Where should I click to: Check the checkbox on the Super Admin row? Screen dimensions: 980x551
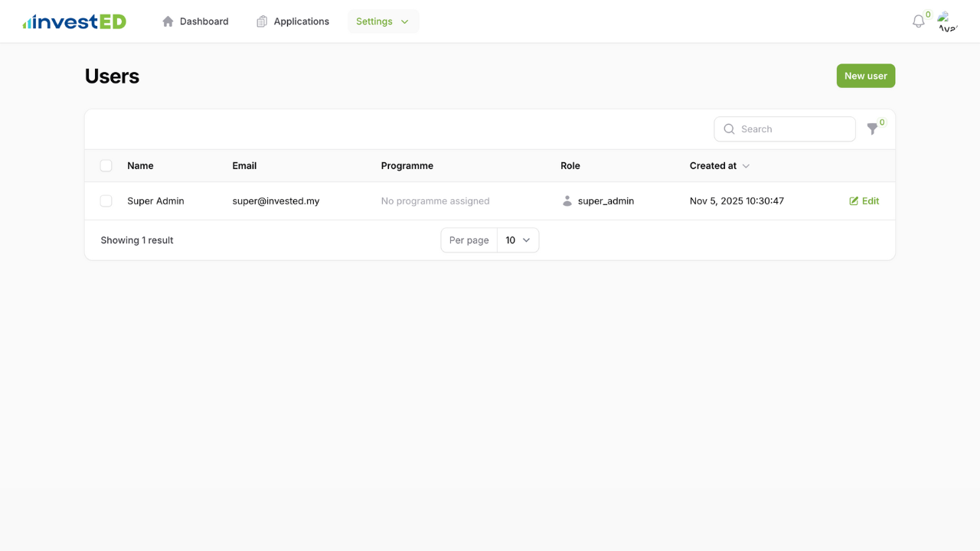(106, 201)
